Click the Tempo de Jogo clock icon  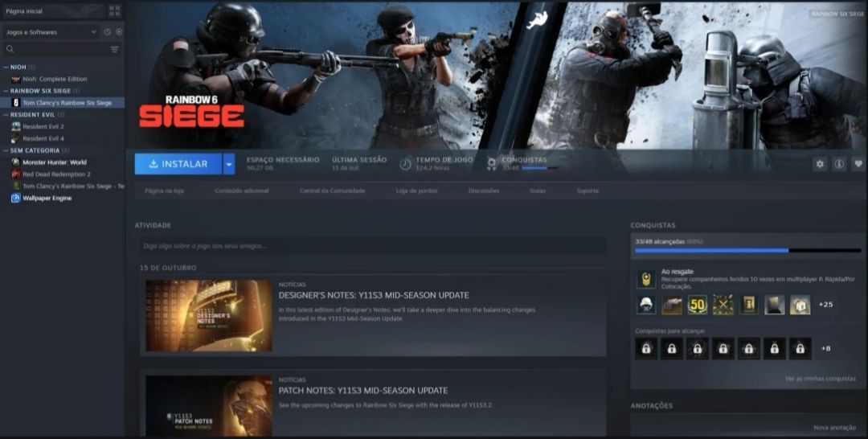click(406, 164)
